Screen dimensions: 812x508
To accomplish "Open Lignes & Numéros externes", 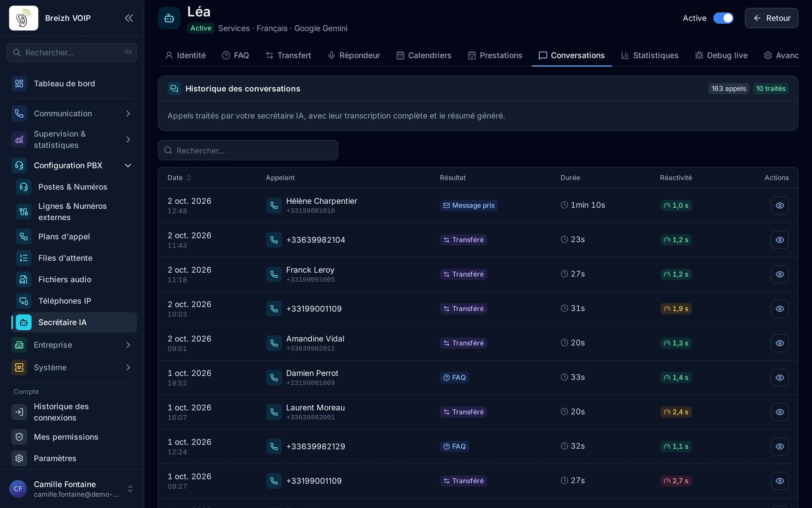I will [x=74, y=211].
